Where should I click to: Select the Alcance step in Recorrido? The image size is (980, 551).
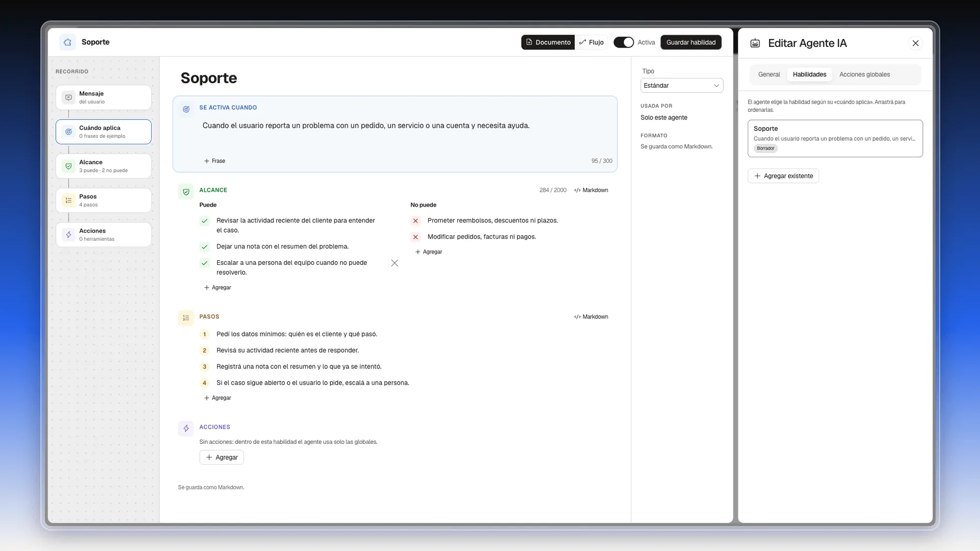[104, 166]
